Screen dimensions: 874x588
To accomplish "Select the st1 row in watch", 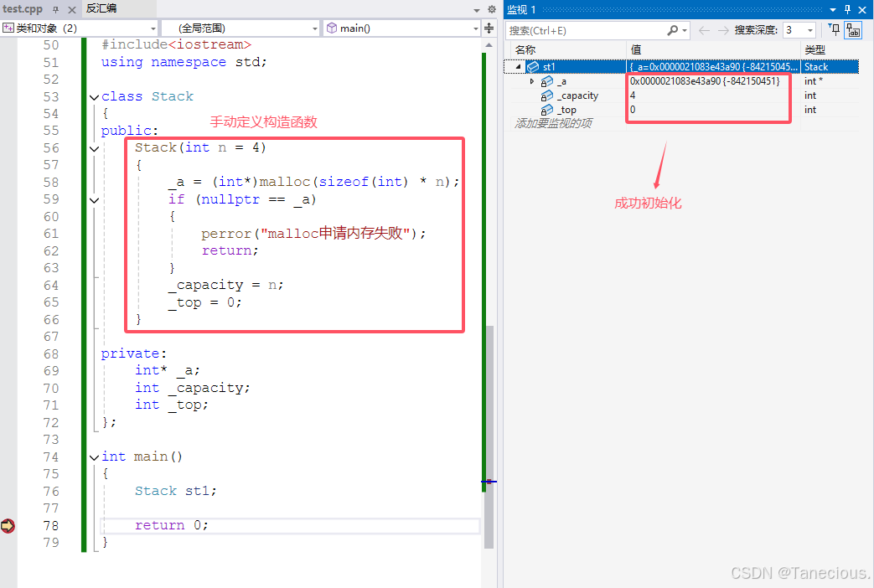I will 681,67.
